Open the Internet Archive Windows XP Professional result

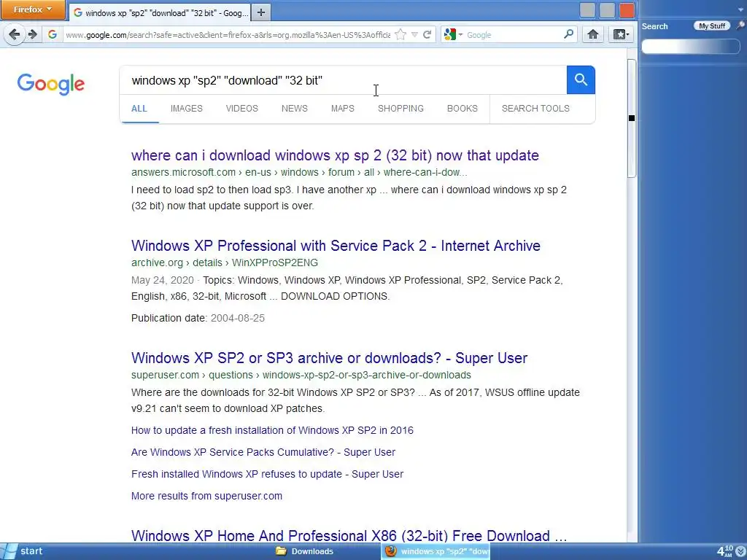[336, 246]
